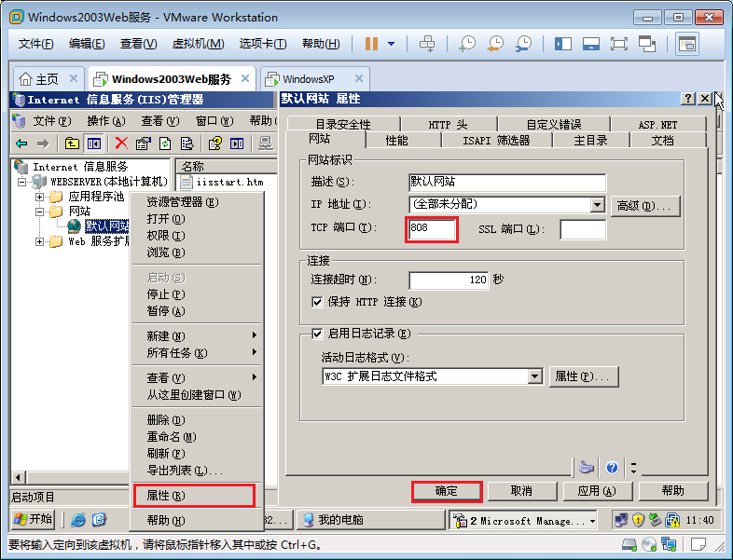
Task: Click the refresh icon in IIS toolbar
Action: [165, 143]
